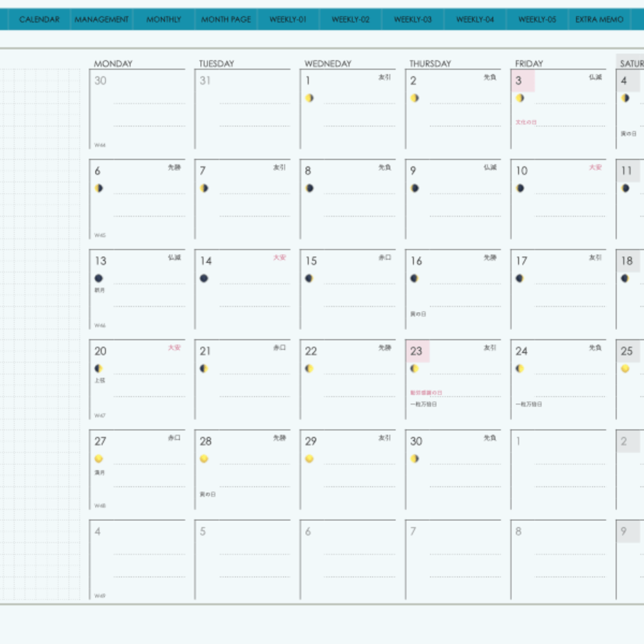Click the moon icon on Thursday 9
Screen dimensions: 644x644
(414, 188)
